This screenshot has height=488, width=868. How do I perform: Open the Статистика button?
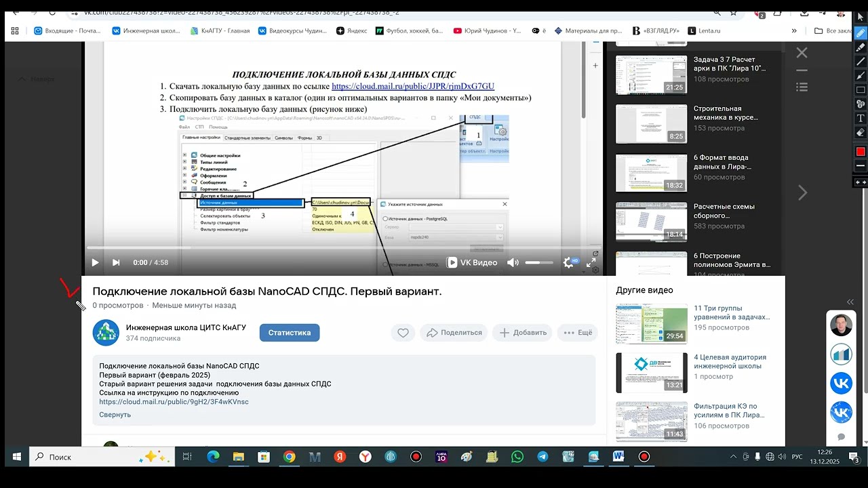click(x=290, y=333)
